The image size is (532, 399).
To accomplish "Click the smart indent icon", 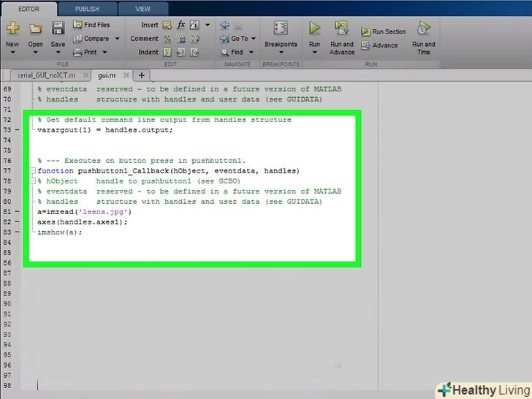I will point(167,53).
